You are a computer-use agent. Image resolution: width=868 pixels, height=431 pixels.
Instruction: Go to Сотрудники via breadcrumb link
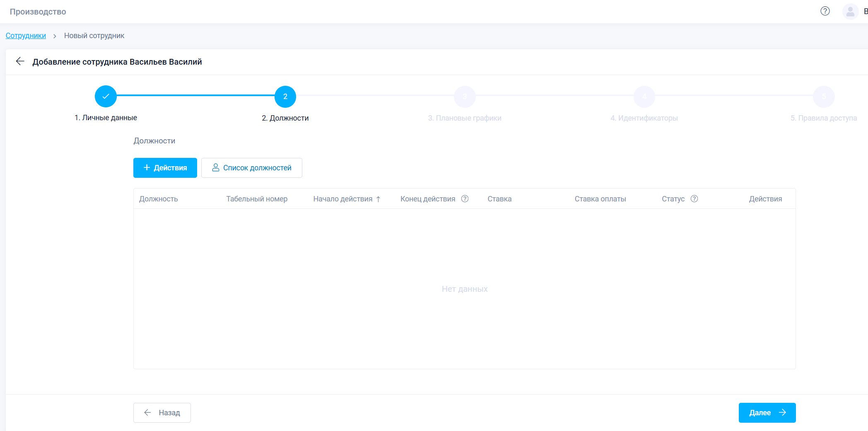(x=26, y=36)
